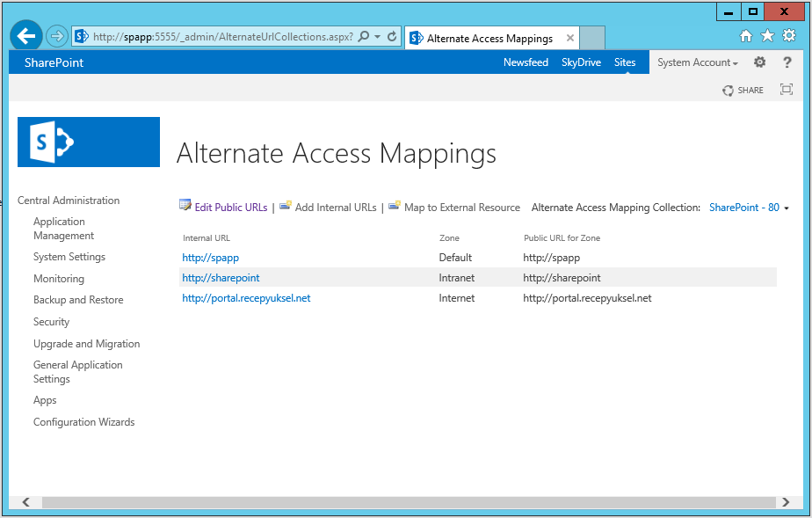This screenshot has height=518, width=812.
Task: Click the Default zone cell
Action: pyautogui.click(x=455, y=258)
